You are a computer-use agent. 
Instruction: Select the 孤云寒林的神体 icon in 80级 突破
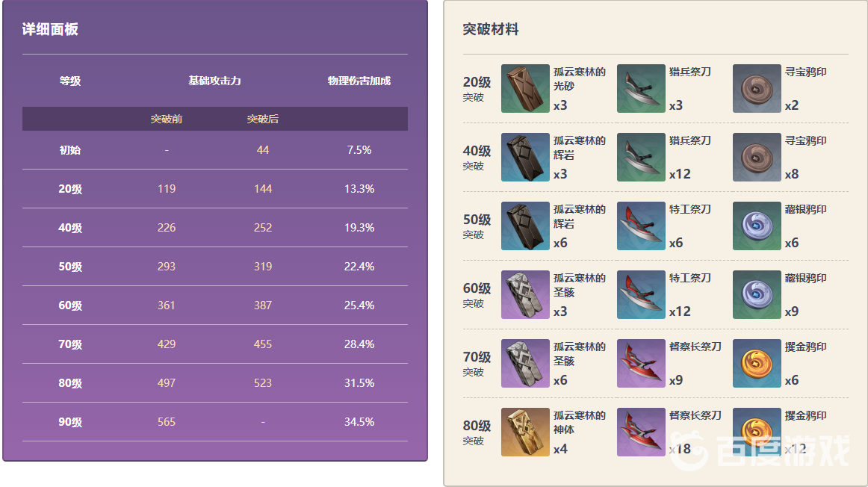point(525,432)
